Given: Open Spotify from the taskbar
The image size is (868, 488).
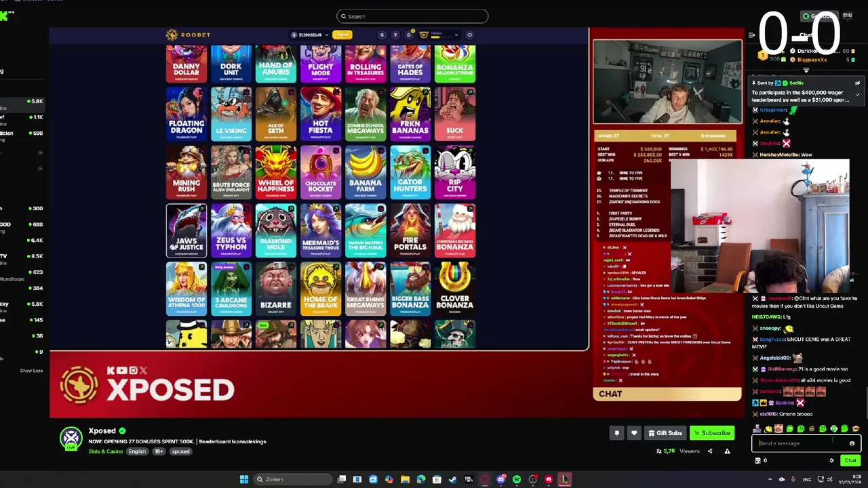Looking at the screenshot, I should [x=517, y=479].
